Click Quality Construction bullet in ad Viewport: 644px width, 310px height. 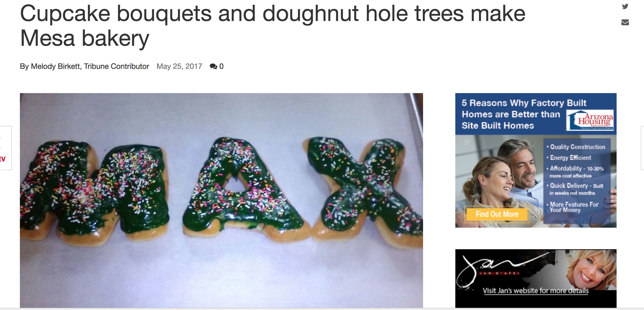pos(576,147)
